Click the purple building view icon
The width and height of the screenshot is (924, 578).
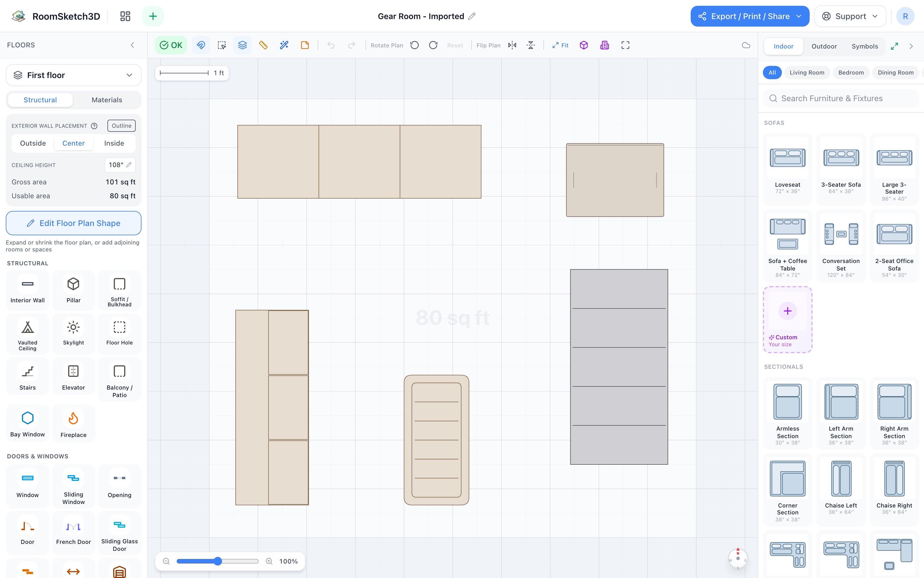tap(604, 45)
